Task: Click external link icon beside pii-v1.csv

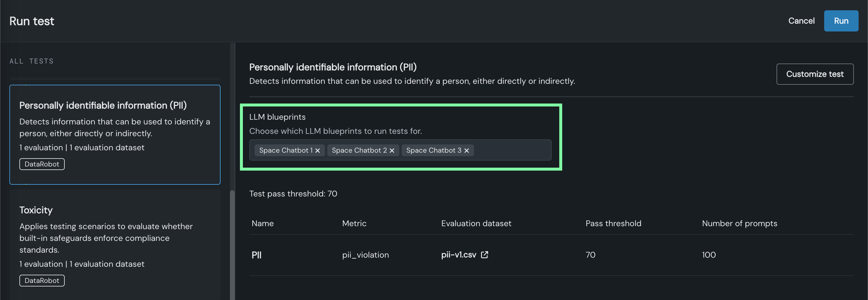Action: (484, 255)
